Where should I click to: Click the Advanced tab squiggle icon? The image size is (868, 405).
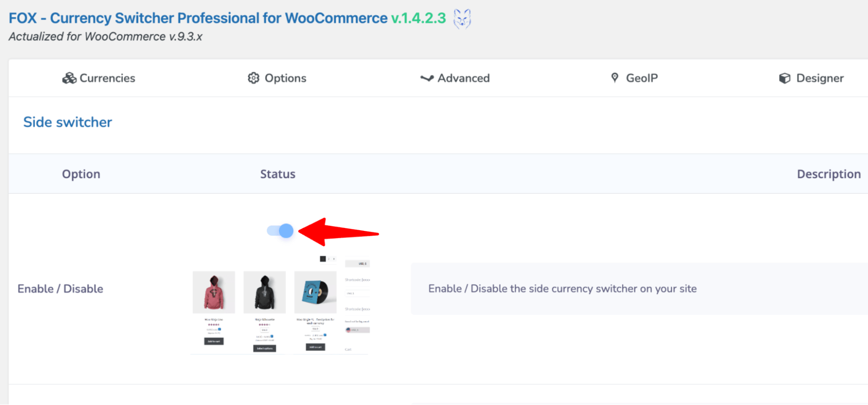coord(427,78)
